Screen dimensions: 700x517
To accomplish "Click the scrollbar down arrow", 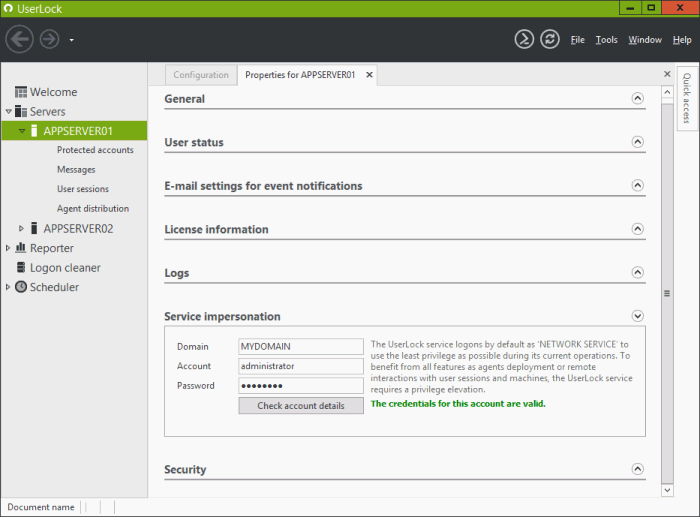I will pos(667,490).
